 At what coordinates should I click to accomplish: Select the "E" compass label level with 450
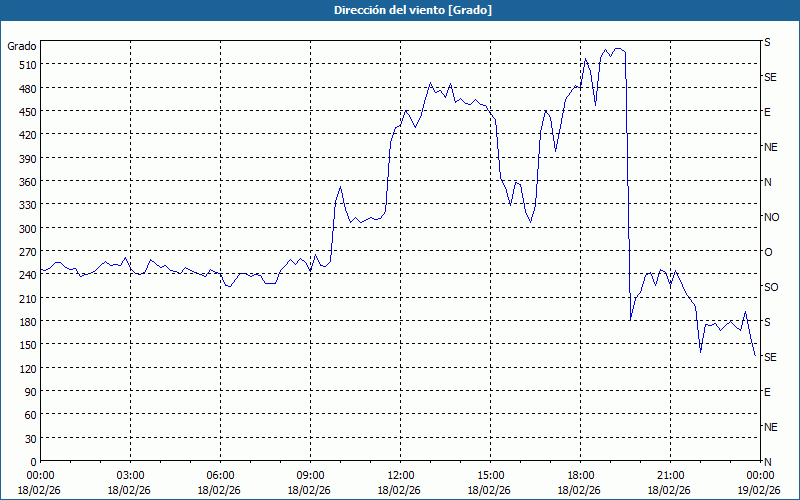767,112
